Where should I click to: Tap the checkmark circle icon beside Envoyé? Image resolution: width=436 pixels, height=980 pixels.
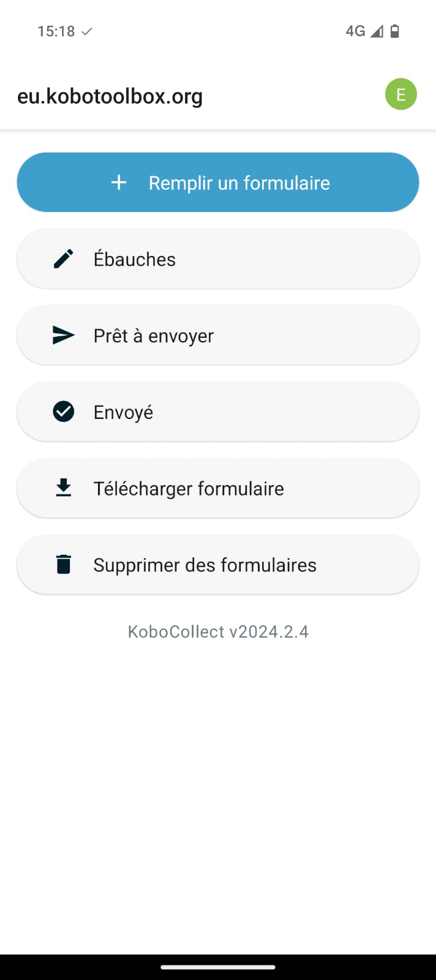click(64, 412)
